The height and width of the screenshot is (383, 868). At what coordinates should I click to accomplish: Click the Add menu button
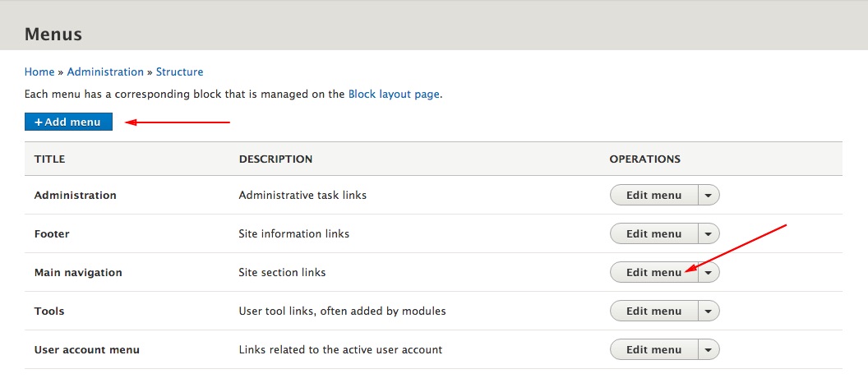pyautogui.click(x=69, y=122)
